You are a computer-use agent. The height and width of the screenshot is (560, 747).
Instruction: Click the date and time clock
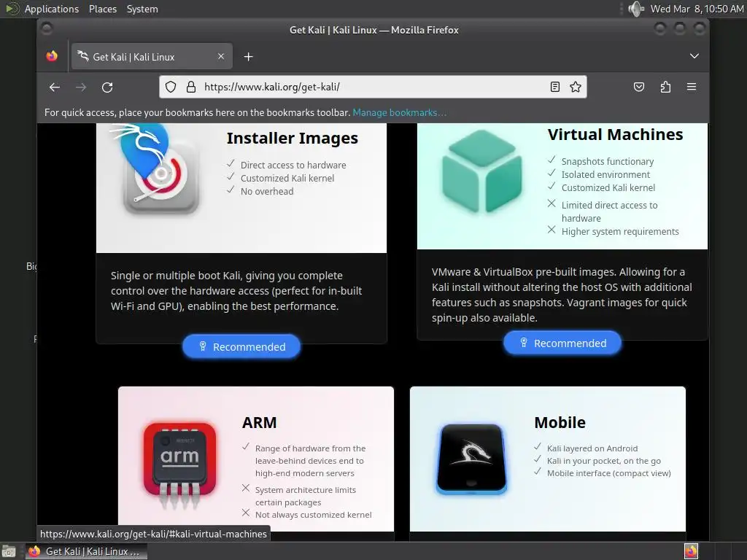pos(697,9)
